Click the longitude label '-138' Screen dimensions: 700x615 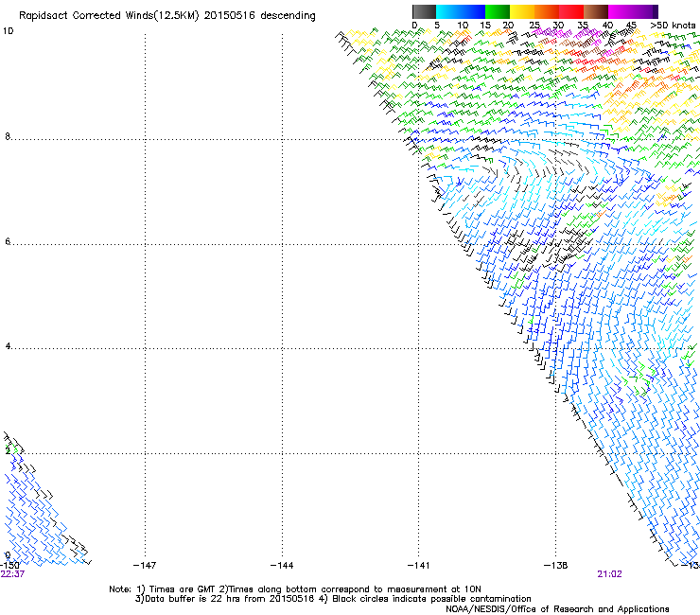(555, 566)
